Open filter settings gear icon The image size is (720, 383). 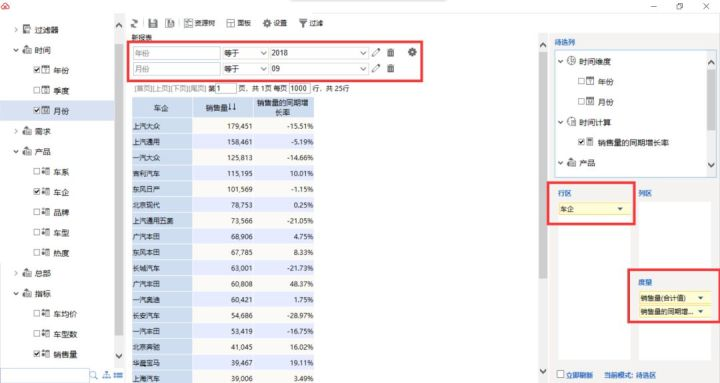coord(412,52)
